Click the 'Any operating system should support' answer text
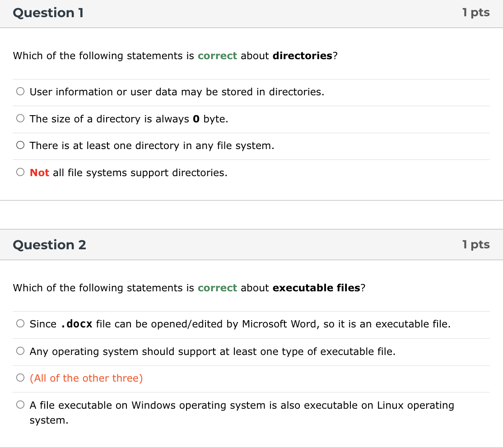 (x=212, y=352)
